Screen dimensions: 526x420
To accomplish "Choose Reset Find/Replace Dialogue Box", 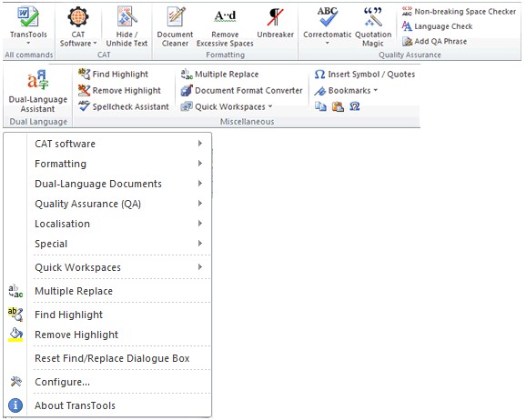I will click(x=107, y=358).
